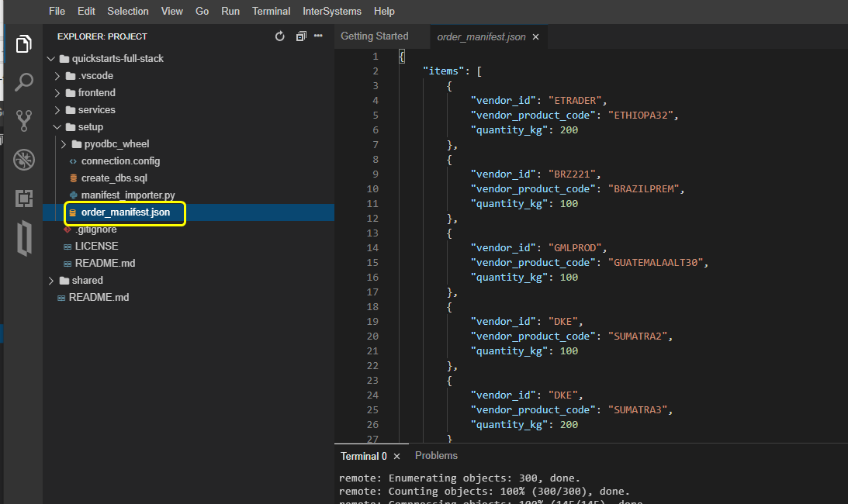Viewport: 848px width, 504px height.
Task: Refresh the Explorer file tree
Action: [280, 36]
